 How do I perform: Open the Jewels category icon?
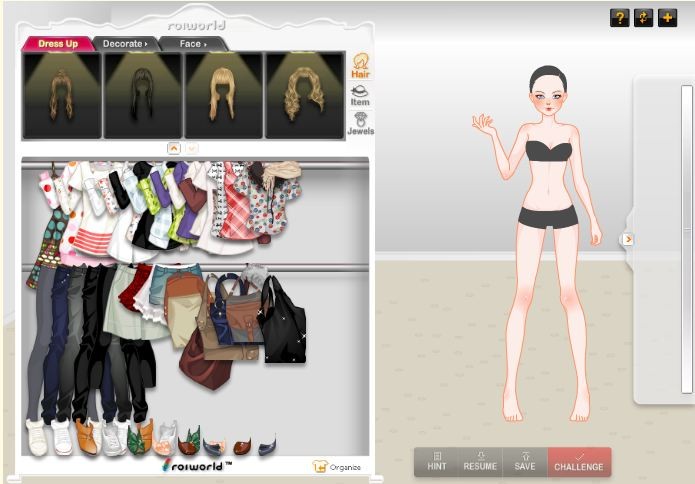click(360, 123)
